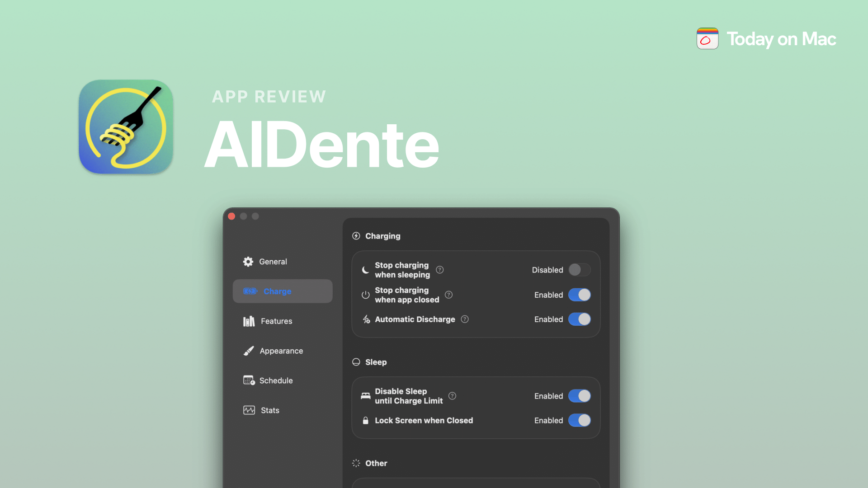Select the calendar icon beside Schedule
The height and width of the screenshot is (488, 868).
click(x=249, y=380)
